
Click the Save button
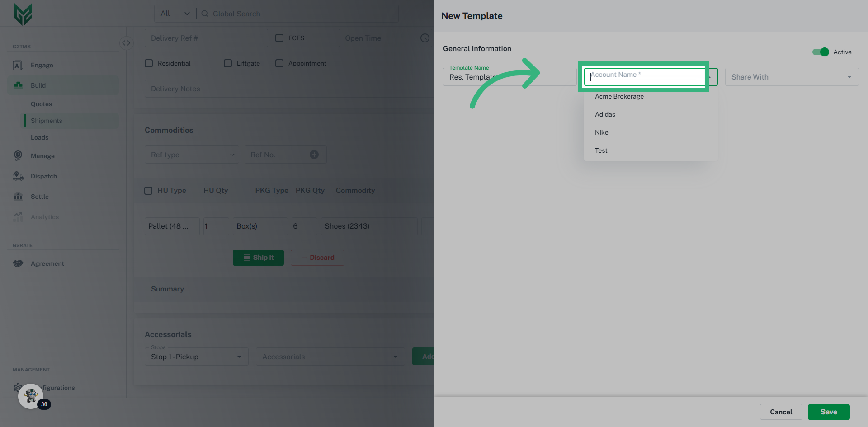point(828,412)
